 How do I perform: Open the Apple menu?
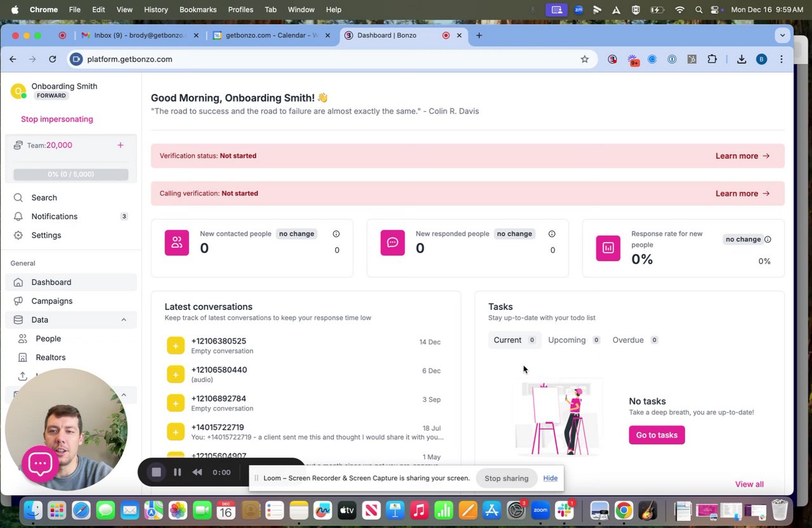tap(15, 10)
